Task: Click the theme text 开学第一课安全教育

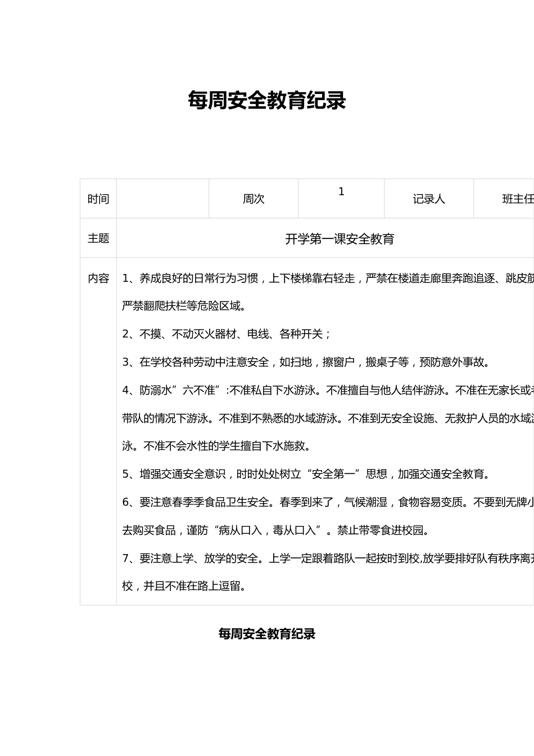Action: point(340,239)
